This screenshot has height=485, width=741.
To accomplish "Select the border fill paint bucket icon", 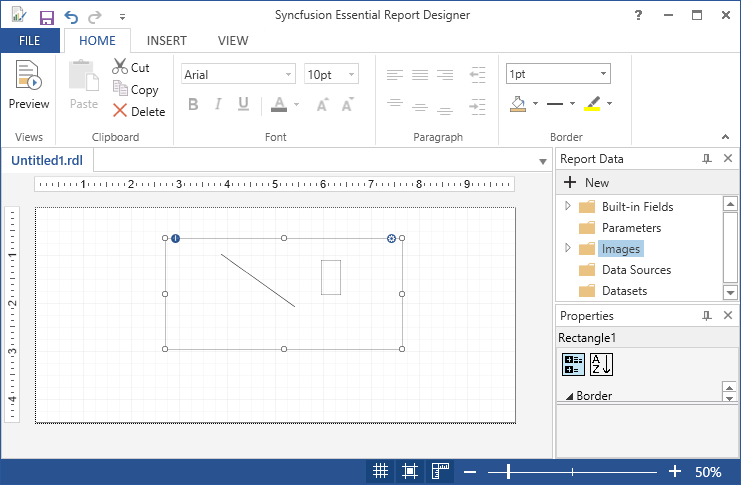I will coord(518,103).
